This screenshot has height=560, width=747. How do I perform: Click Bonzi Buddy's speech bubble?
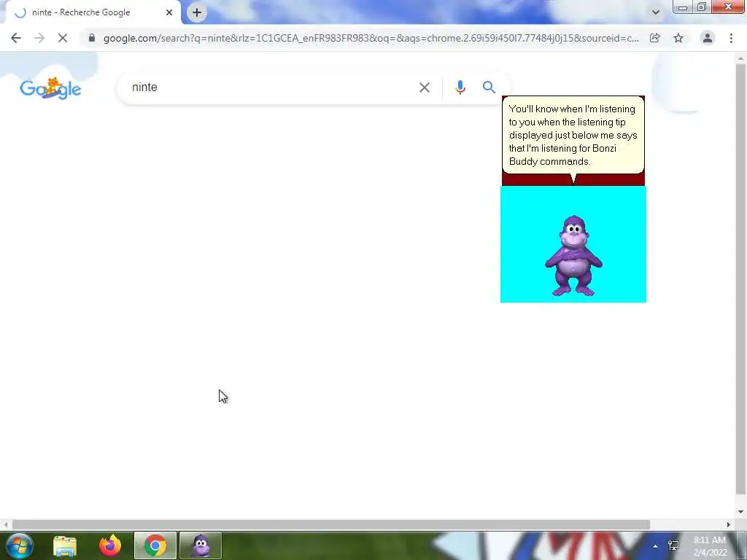point(573,135)
